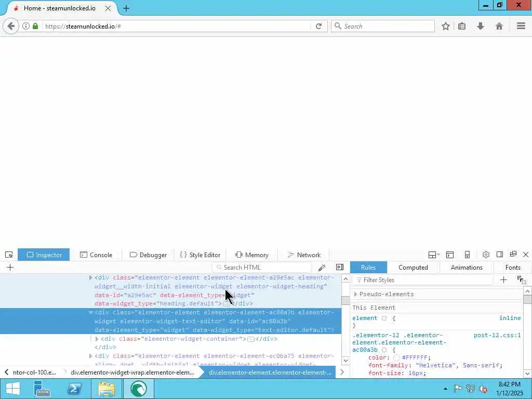This screenshot has width=532, height=399.
Task: Create a new node with plus icon
Action: click(x=10, y=268)
